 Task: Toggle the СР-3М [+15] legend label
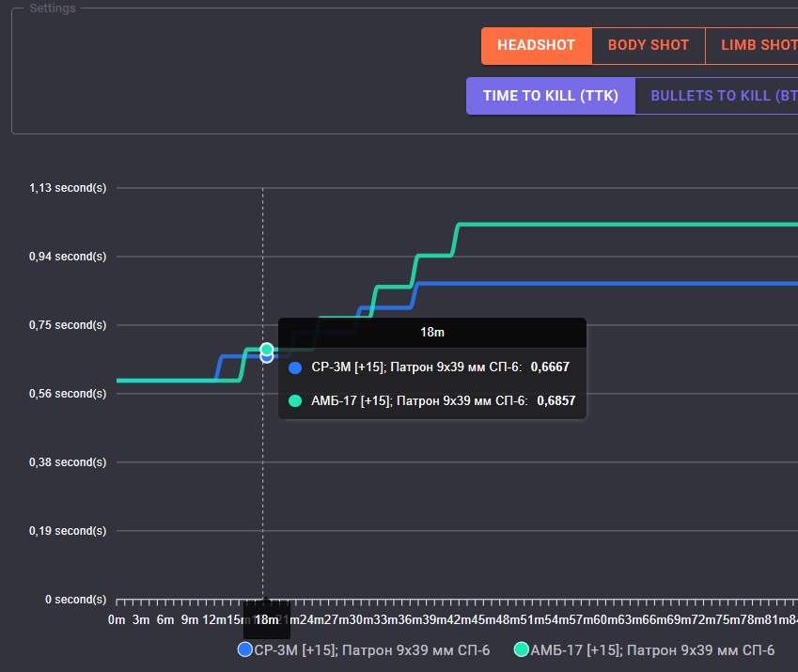(372, 649)
